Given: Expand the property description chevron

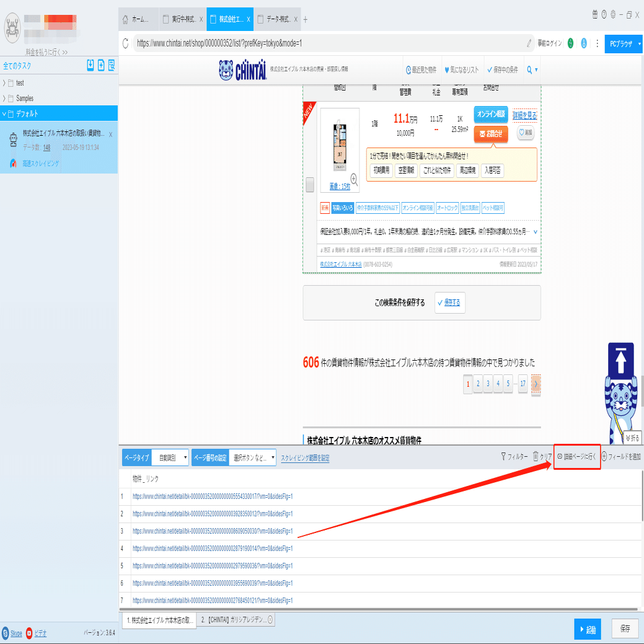Looking at the screenshot, I should pyautogui.click(x=535, y=232).
